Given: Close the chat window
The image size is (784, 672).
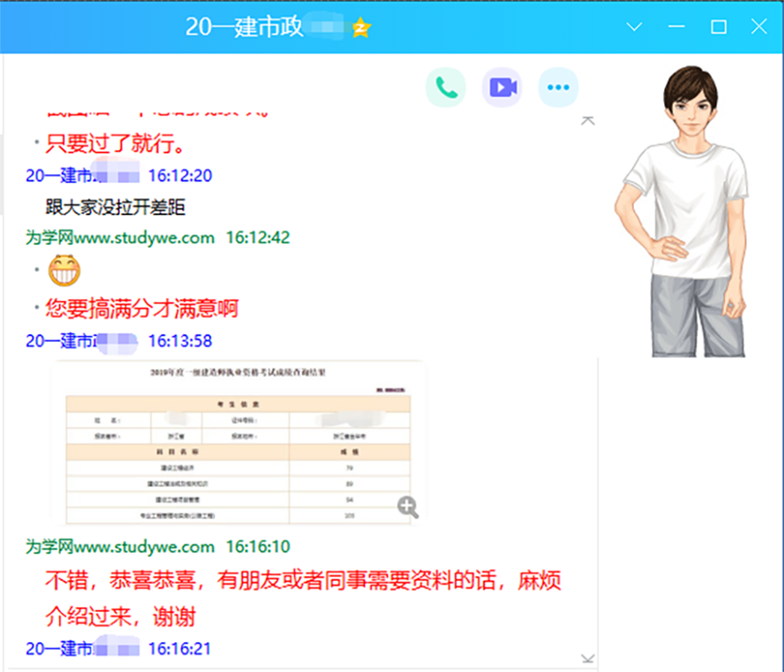Looking at the screenshot, I should click(759, 27).
